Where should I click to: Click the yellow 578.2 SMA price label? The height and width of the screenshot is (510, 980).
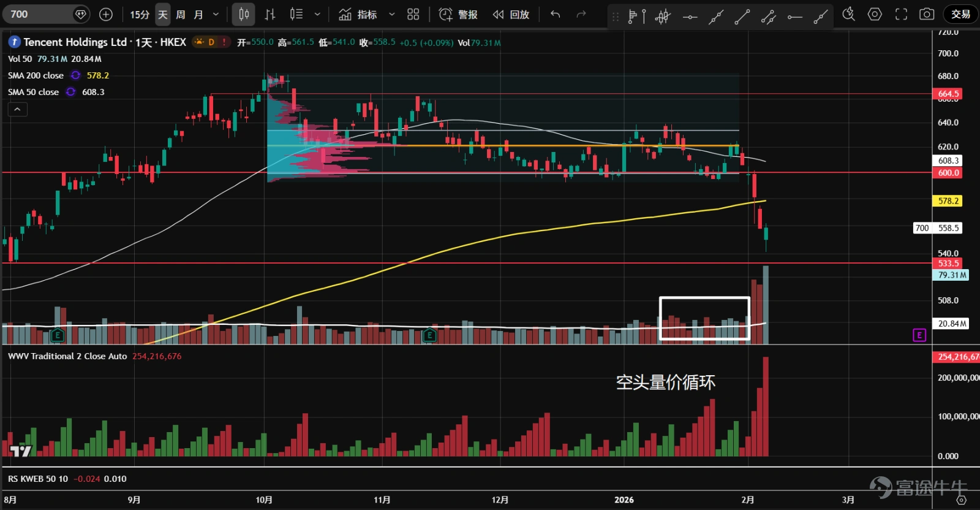pos(948,201)
